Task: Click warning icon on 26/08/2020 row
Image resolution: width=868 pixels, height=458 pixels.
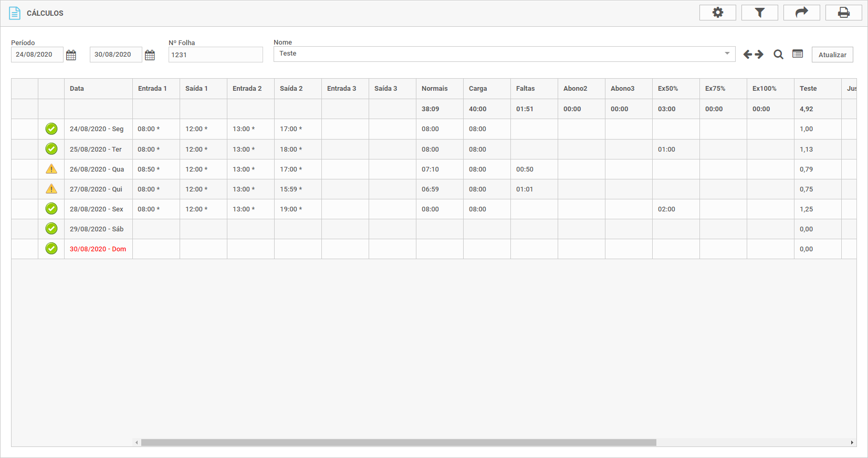Action: click(x=51, y=169)
